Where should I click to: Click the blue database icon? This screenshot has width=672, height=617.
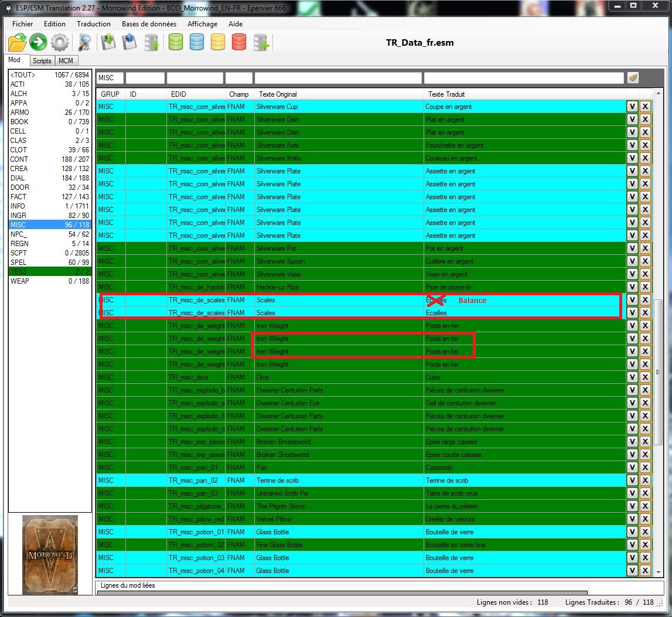tap(197, 42)
